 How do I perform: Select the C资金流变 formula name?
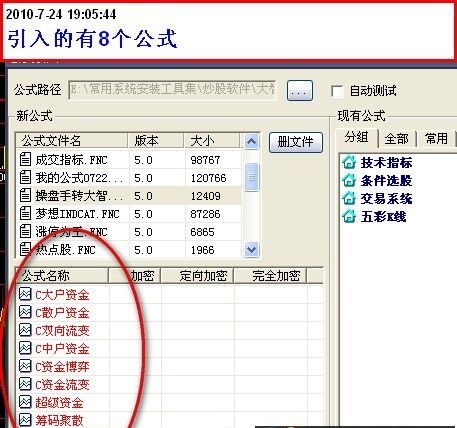point(62,385)
